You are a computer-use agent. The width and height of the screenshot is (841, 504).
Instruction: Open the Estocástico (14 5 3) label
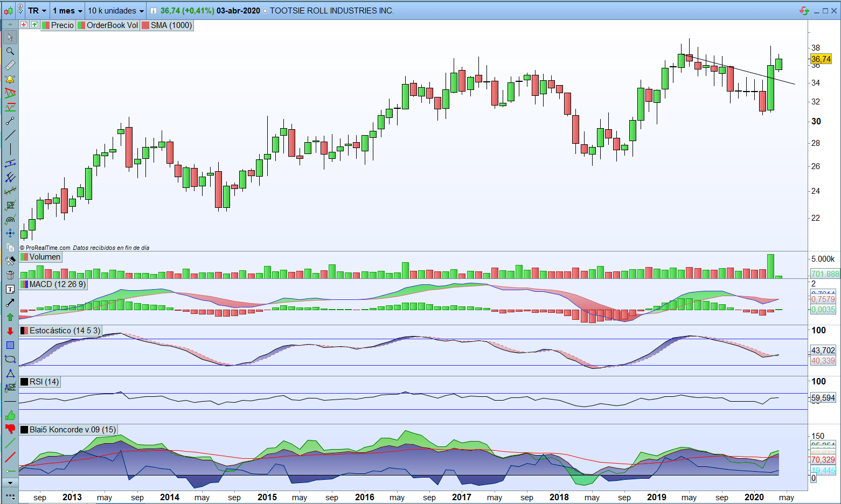pyautogui.click(x=60, y=331)
